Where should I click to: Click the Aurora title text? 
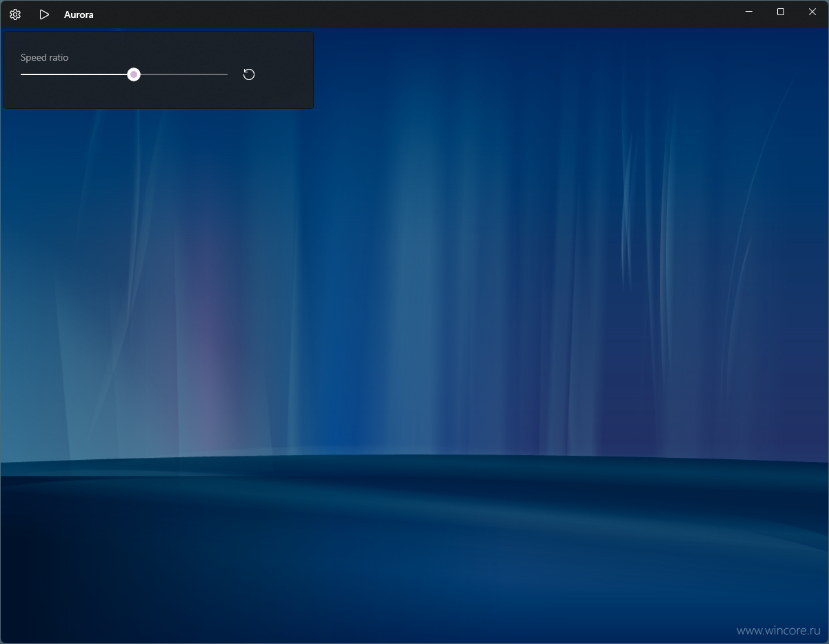79,14
